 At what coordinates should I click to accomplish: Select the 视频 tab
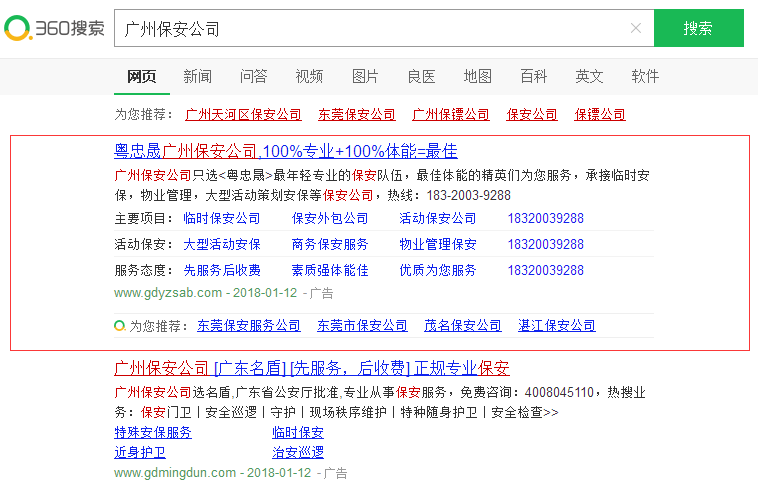309,76
